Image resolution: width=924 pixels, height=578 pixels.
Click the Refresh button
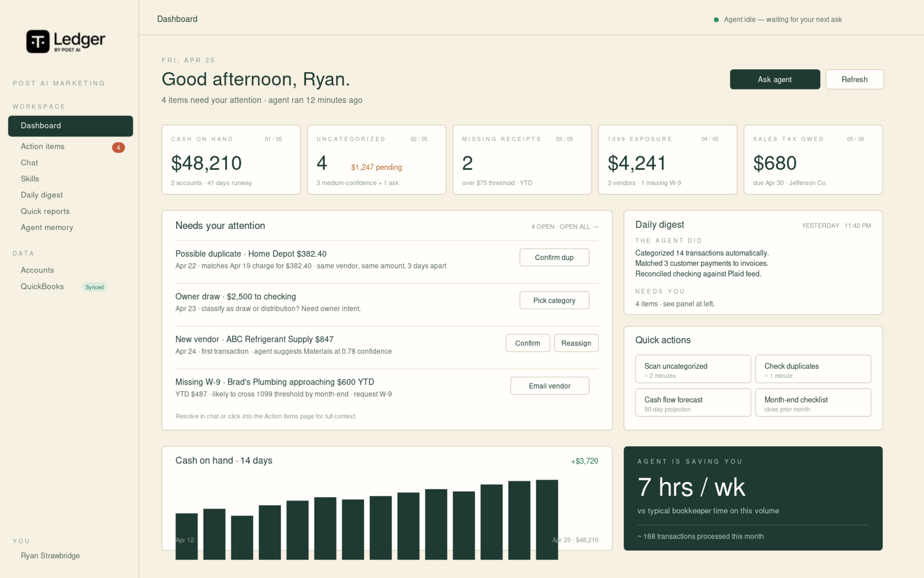[x=855, y=80]
